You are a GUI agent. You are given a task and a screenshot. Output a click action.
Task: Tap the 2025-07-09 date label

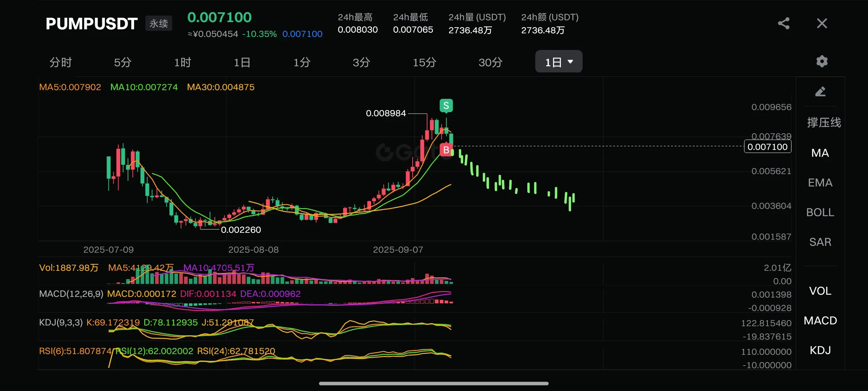coord(109,250)
